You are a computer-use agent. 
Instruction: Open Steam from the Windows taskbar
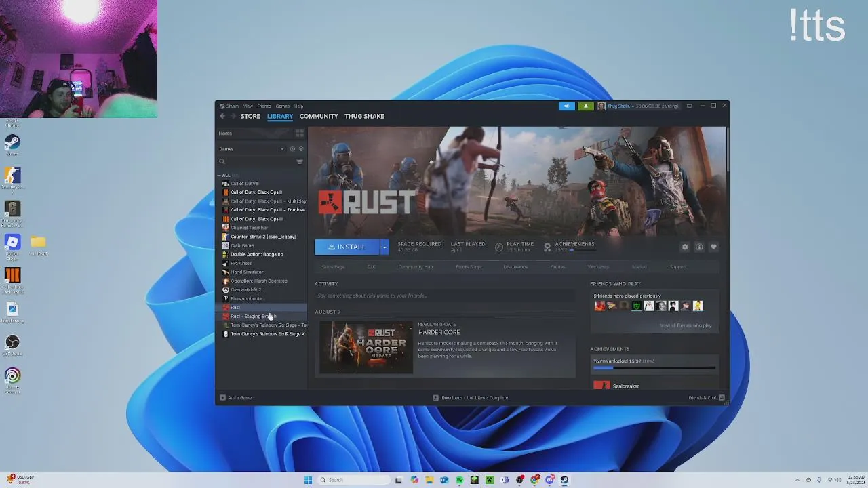[564, 480]
